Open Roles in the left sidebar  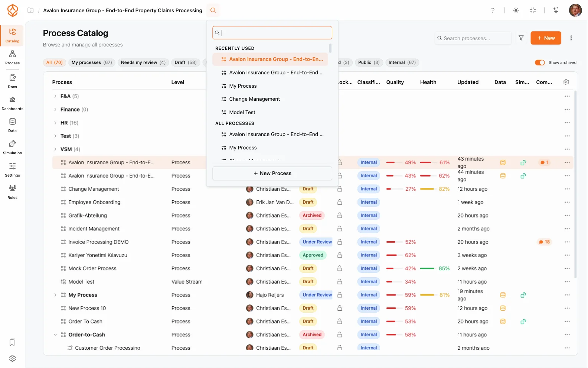tap(12, 192)
